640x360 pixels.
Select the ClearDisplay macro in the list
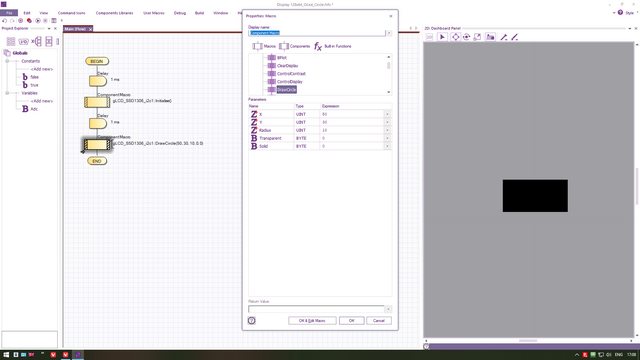pos(287,66)
